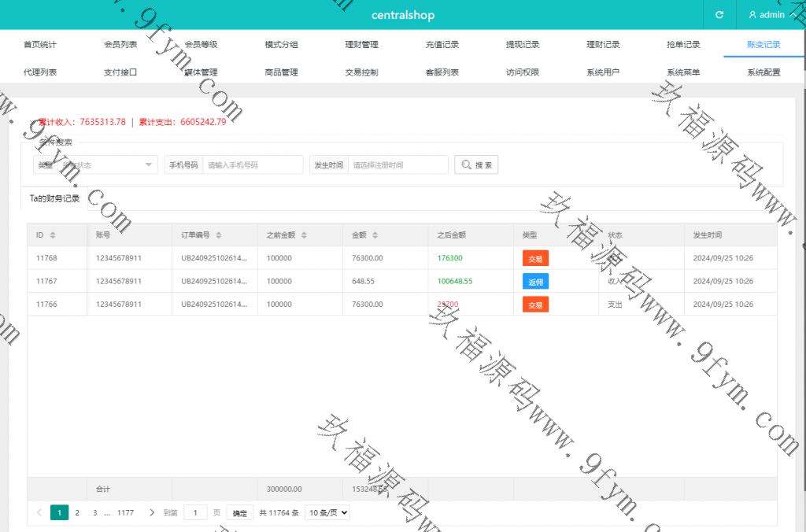This screenshot has width=806, height=532.
Task: Click the blue 返佣 tag in row 11767
Action: [535, 281]
